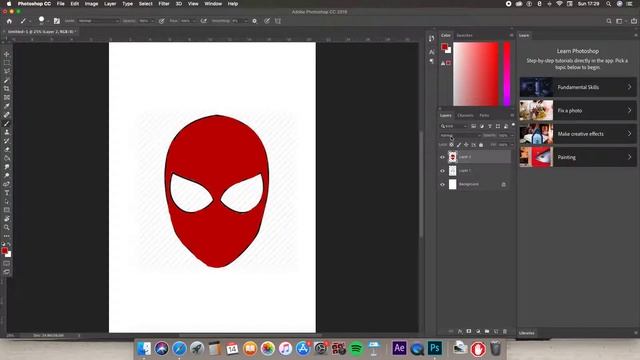Open the layer blend mode dropdown
This screenshot has width=640, height=360.
460,136
